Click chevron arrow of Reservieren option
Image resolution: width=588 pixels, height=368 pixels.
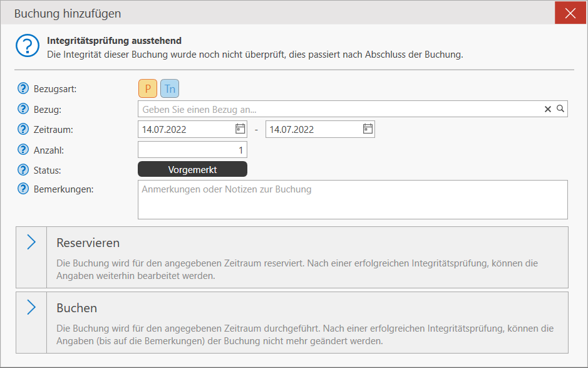[x=31, y=242]
